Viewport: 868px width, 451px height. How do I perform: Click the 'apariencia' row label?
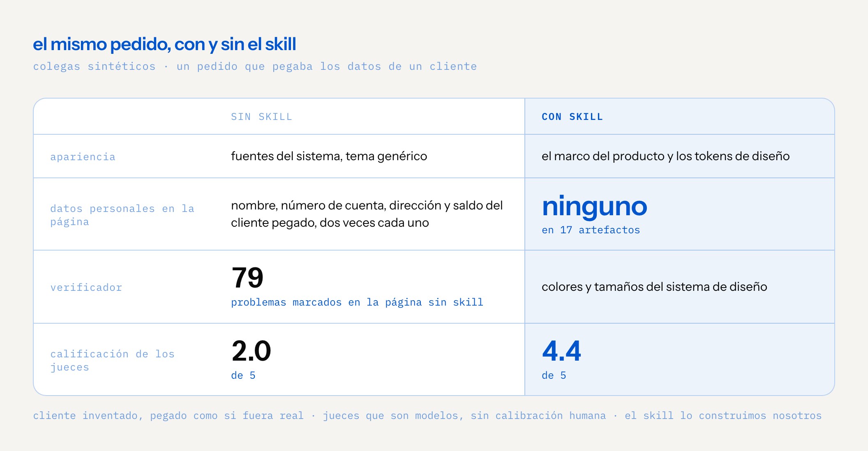83,157
